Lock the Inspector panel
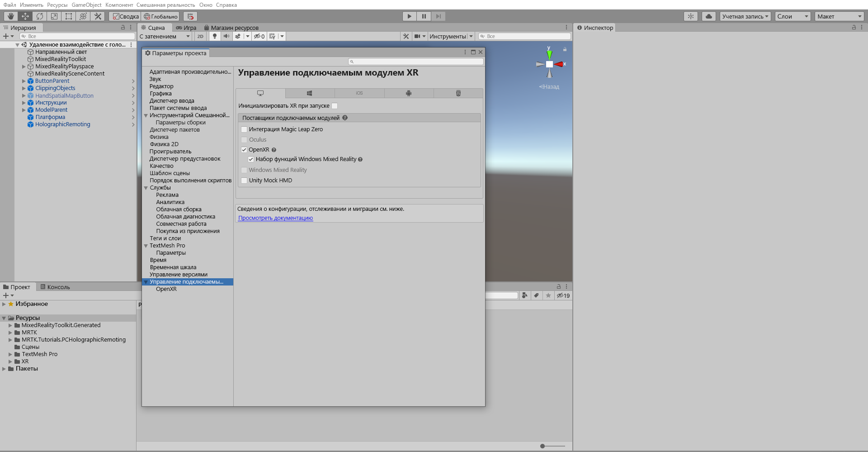Viewport: 868px width, 452px height. pos(854,27)
